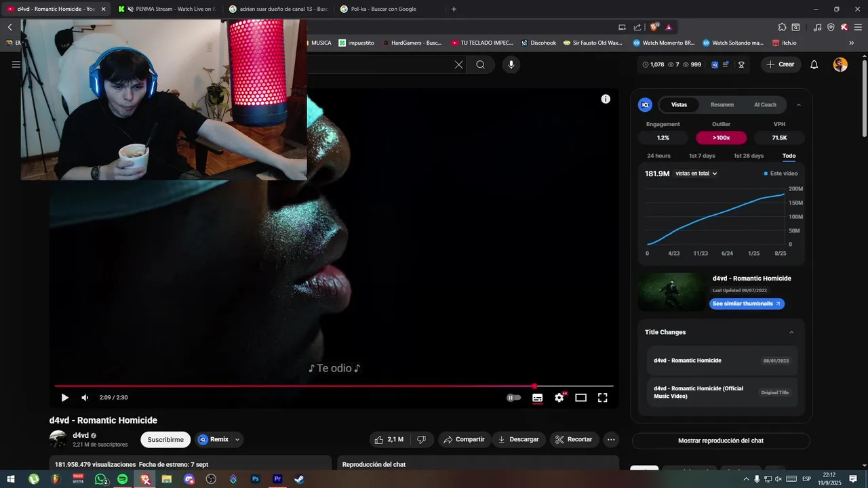Open a new browser tab

[x=454, y=9]
